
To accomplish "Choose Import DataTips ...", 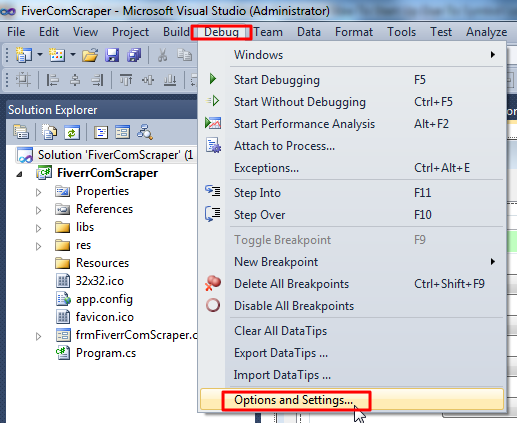I will pyautogui.click(x=352, y=375).
